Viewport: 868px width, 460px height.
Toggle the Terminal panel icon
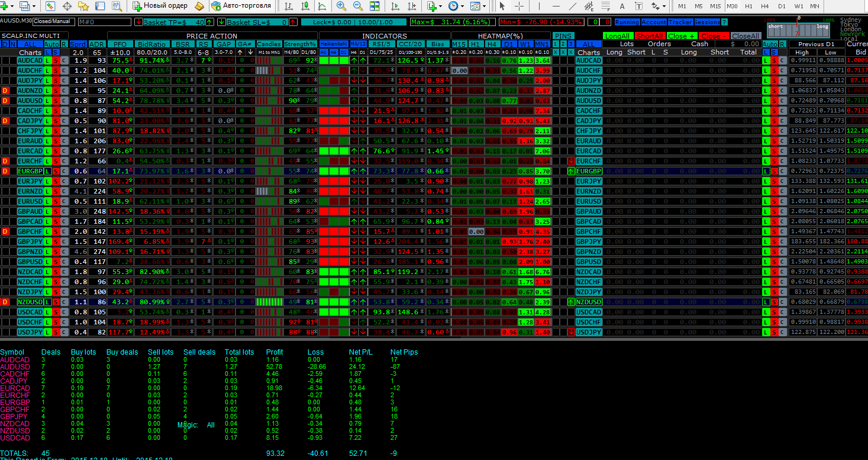(x=100, y=6)
